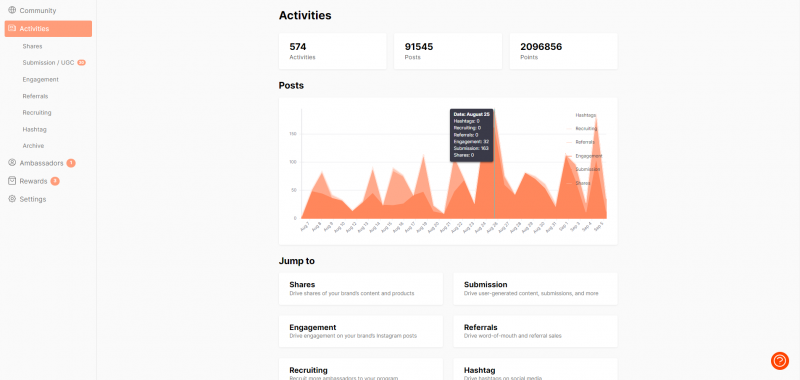Open the Engagement submenu item
The image size is (800, 380).
[40, 80]
